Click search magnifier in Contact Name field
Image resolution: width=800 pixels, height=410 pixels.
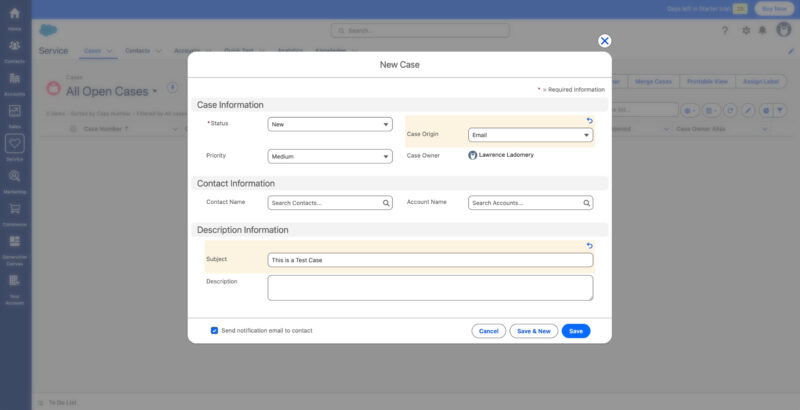[x=386, y=203]
